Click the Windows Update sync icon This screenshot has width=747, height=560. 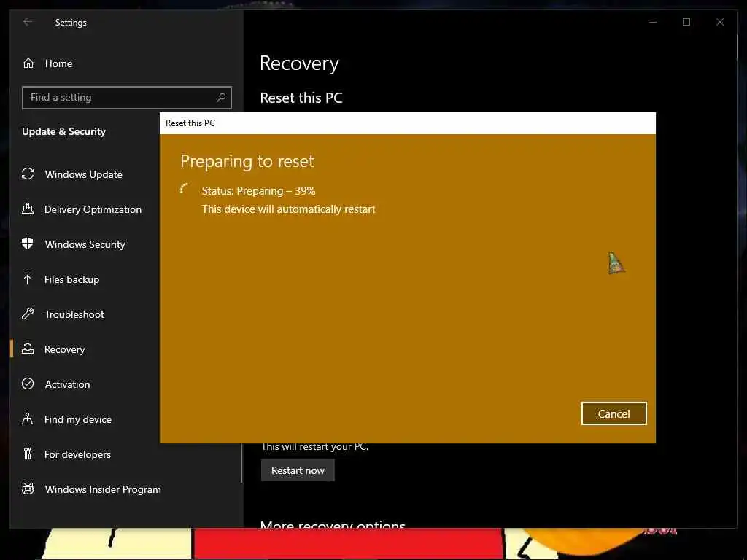pyautogui.click(x=28, y=174)
